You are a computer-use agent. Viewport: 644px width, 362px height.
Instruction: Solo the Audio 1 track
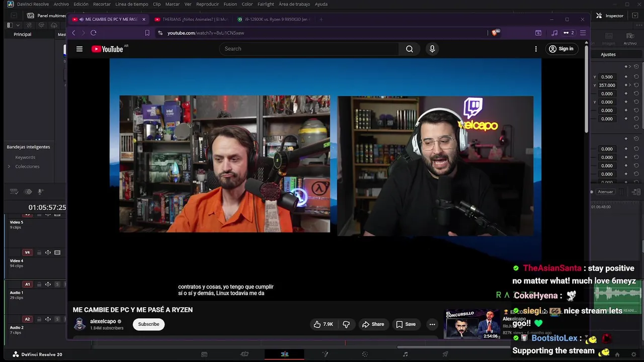pyautogui.click(x=57, y=284)
